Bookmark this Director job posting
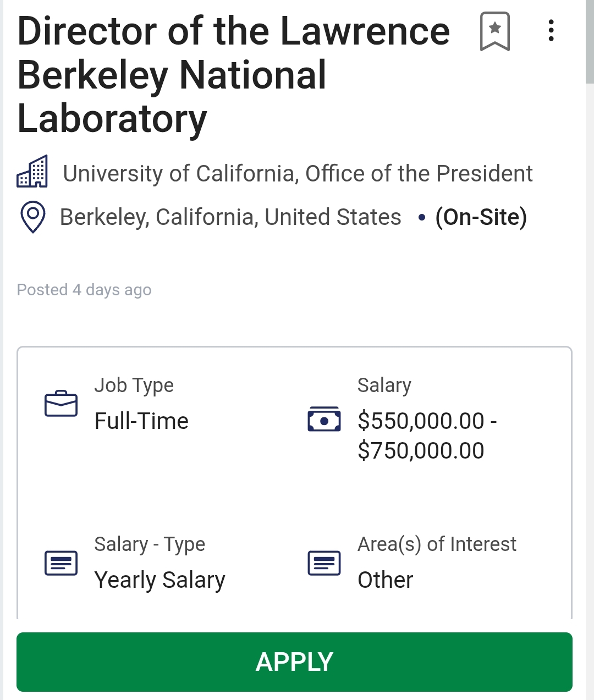 tap(495, 31)
